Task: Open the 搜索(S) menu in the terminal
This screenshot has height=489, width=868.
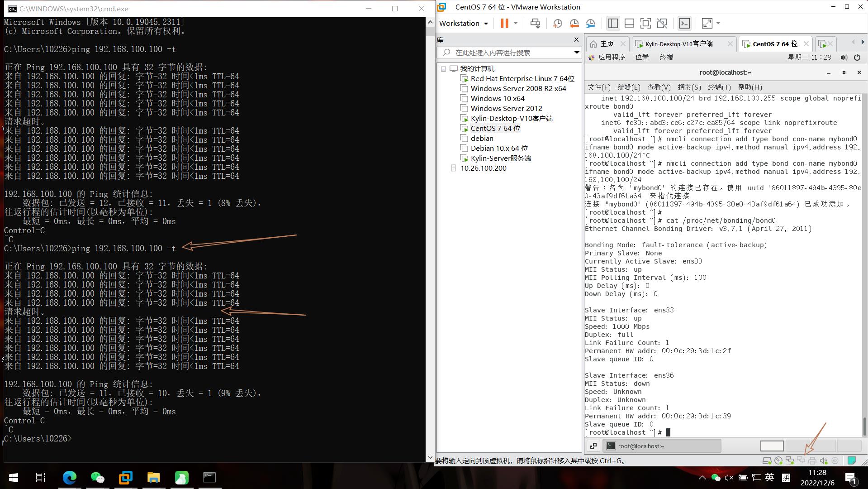Action: click(689, 87)
